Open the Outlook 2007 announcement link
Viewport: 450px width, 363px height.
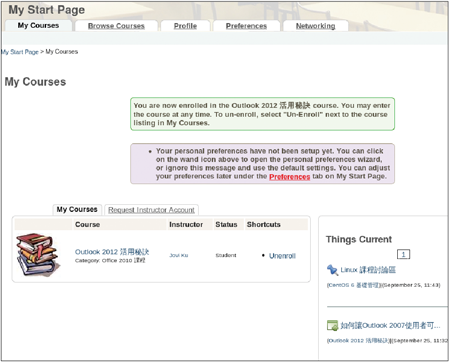390,325
